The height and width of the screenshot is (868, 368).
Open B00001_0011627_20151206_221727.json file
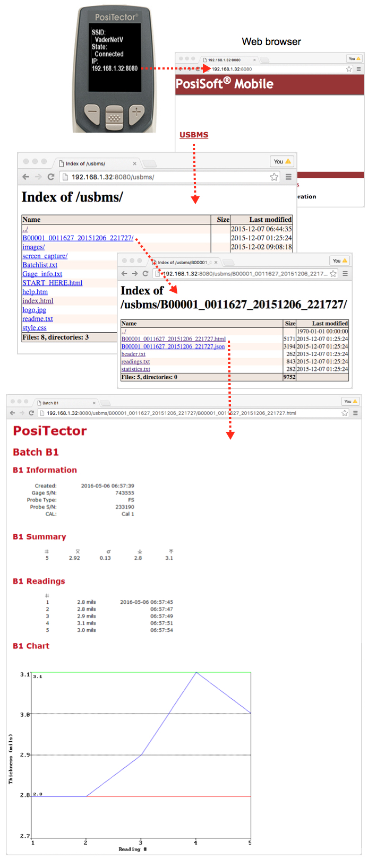tap(173, 346)
